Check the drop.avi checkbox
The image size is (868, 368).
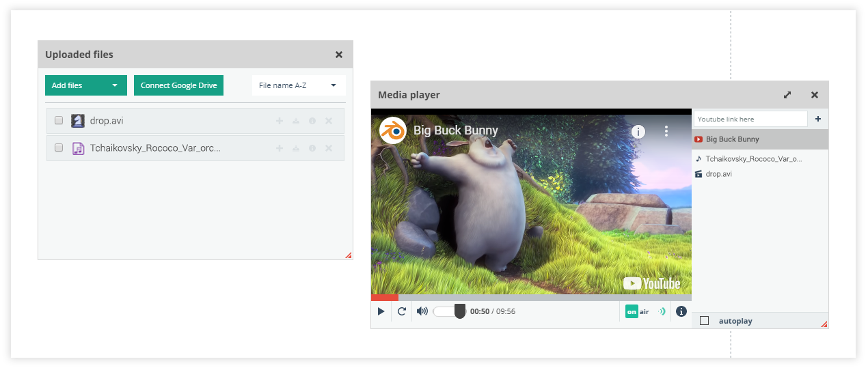[59, 120]
